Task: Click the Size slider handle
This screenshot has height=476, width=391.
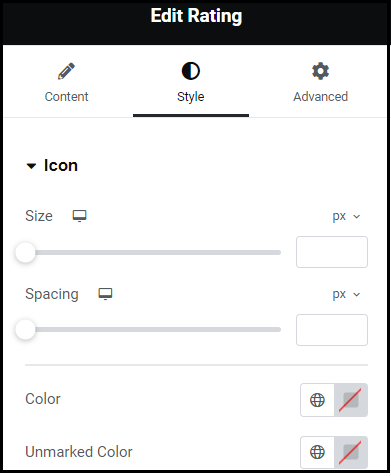Action: [25, 252]
